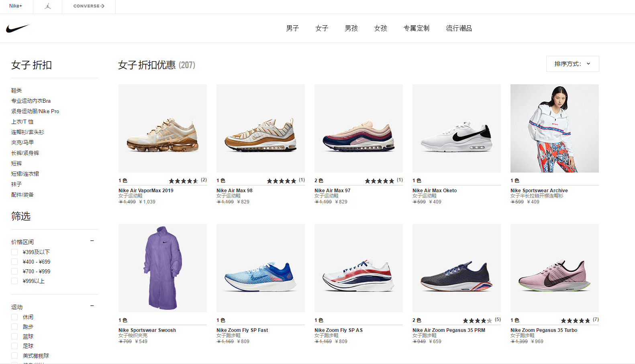Image resolution: width=635 pixels, height=364 pixels.
Task: Open the Nike Air Max 97 shoe image
Action: (359, 128)
